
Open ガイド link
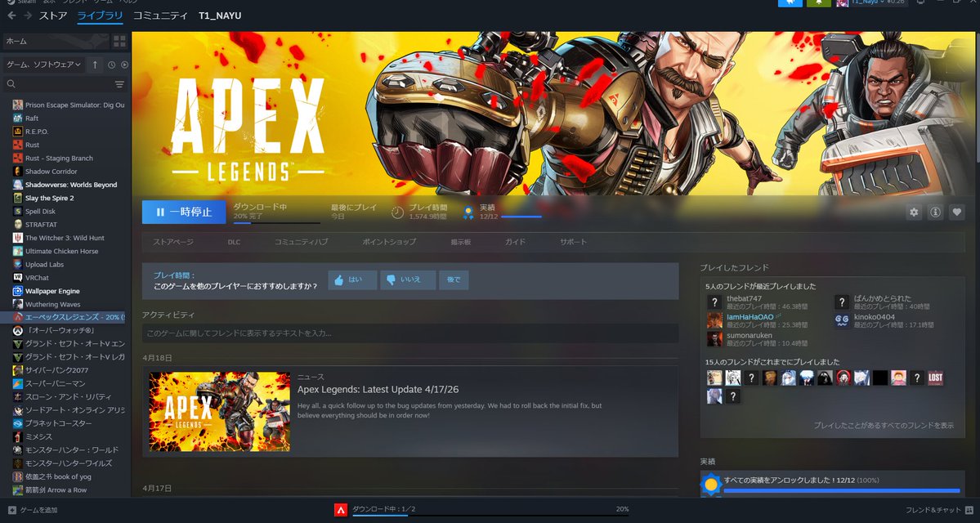tap(516, 242)
